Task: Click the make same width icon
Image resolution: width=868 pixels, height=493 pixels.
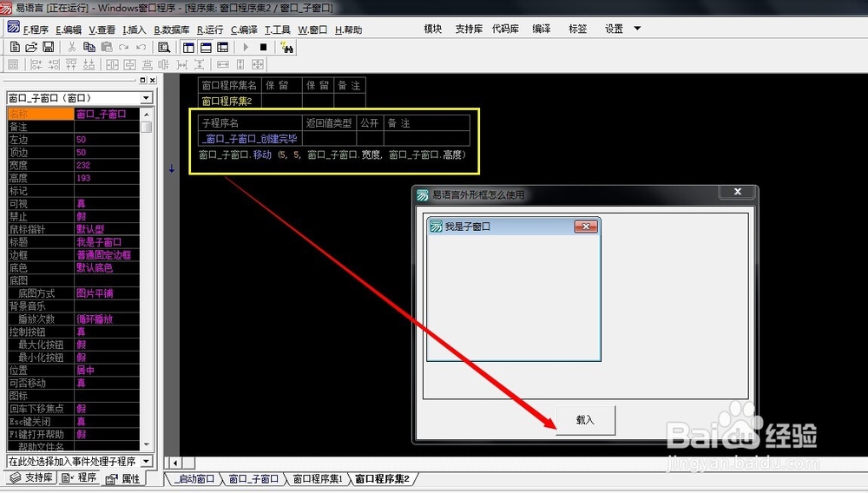Action: tap(222, 65)
